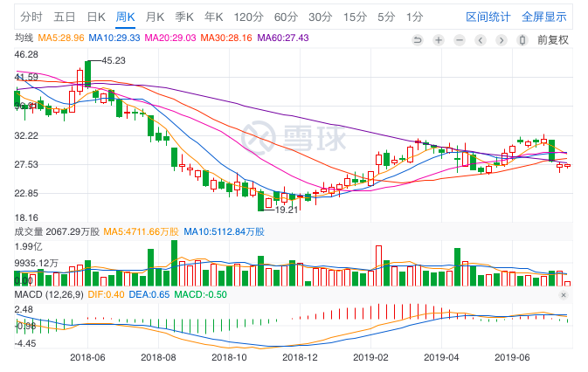Viewport: 588px width, 372px height.
Task: Zoom out chart with minus icon
Action: tap(460, 40)
